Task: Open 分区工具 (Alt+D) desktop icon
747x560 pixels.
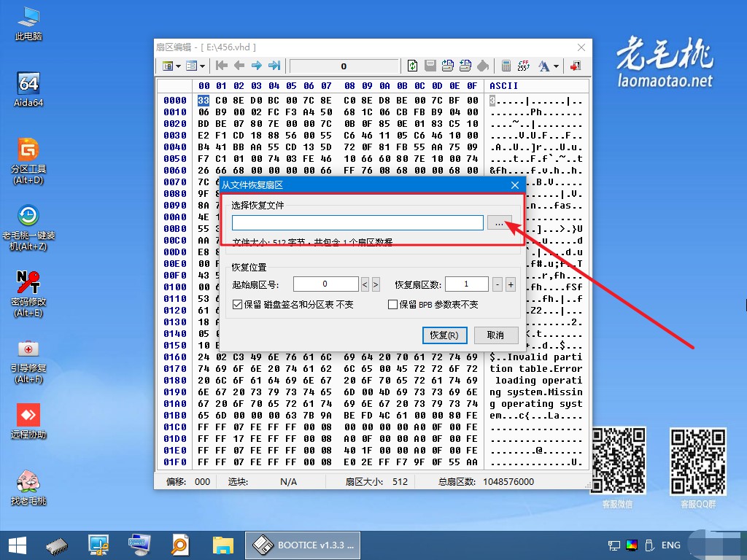Action: pos(28,161)
